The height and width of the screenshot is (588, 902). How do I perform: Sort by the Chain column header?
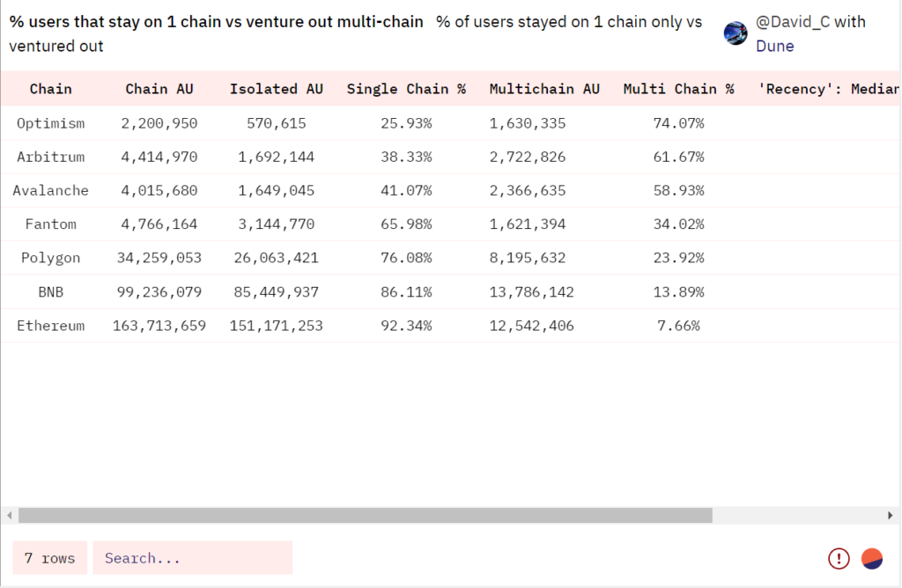click(x=50, y=89)
